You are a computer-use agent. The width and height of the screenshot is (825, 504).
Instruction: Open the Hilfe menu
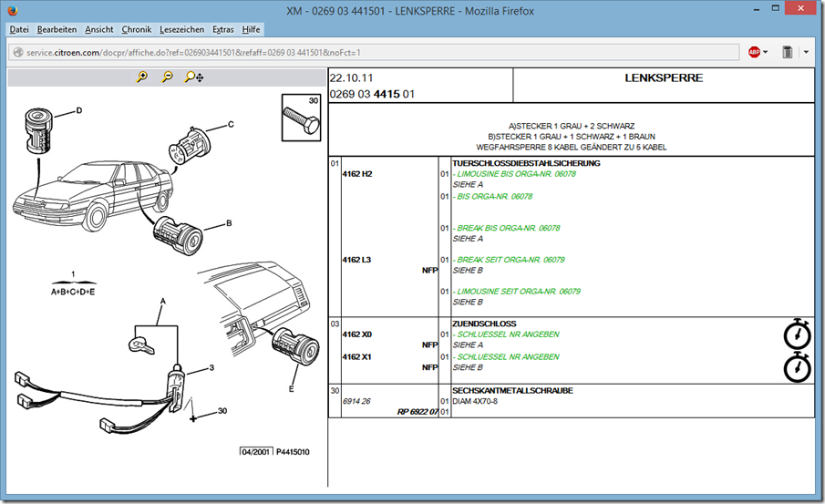pyautogui.click(x=251, y=29)
